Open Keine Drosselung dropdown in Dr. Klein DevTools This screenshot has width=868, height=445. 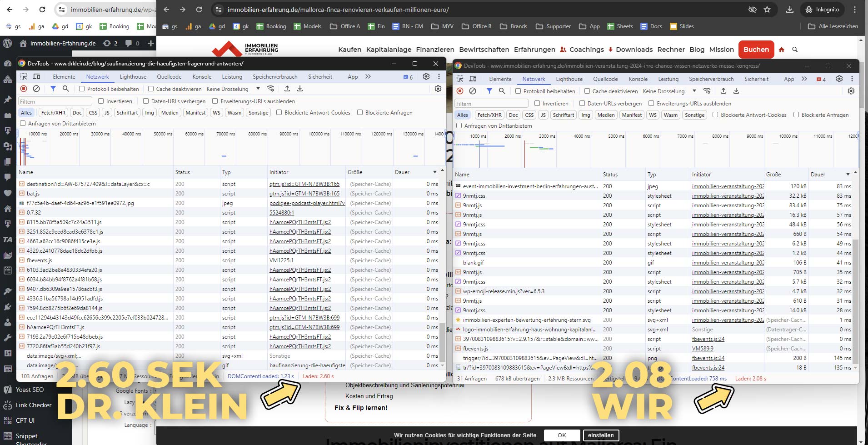tap(233, 89)
